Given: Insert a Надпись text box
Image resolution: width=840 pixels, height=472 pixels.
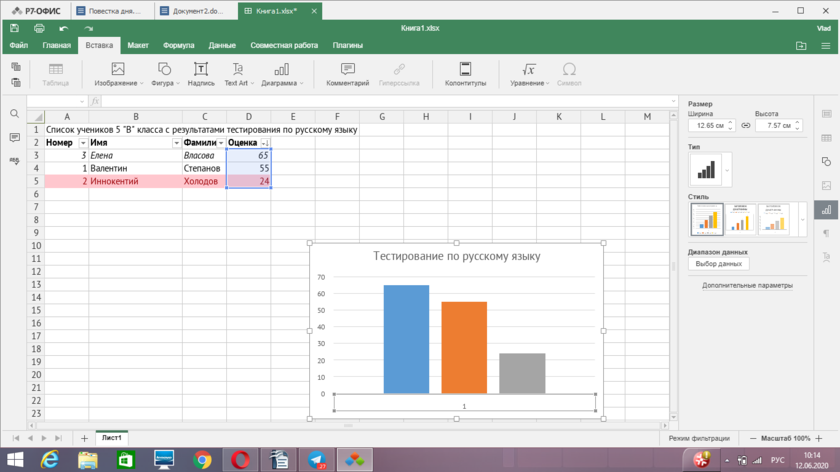Looking at the screenshot, I should pyautogui.click(x=201, y=74).
